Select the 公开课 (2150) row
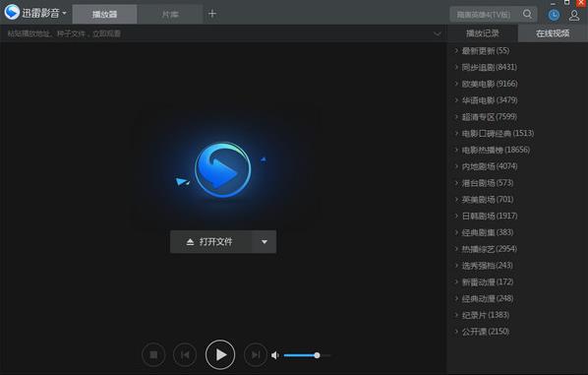This screenshot has width=588, height=375. (x=517, y=332)
